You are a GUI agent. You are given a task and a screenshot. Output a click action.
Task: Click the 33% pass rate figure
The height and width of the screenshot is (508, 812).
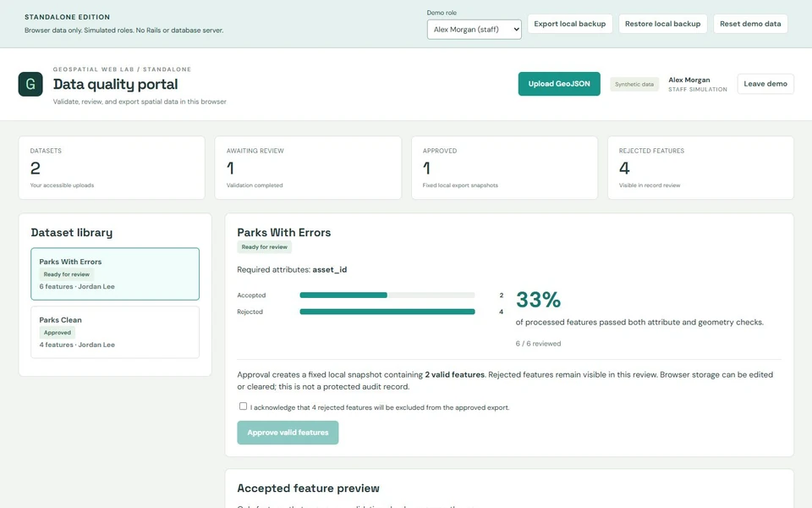538,300
